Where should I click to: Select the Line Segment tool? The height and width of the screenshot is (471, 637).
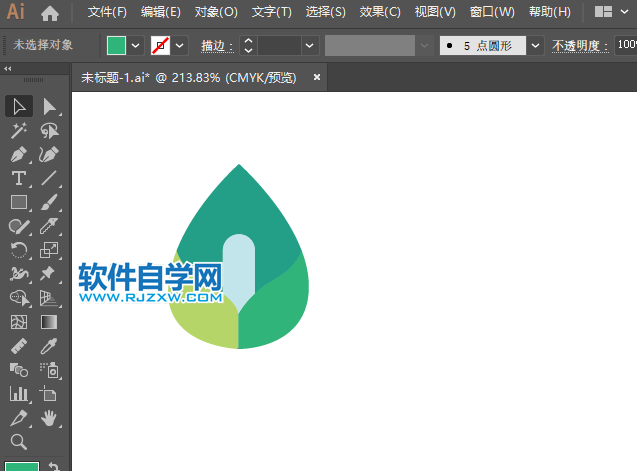click(x=50, y=178)
